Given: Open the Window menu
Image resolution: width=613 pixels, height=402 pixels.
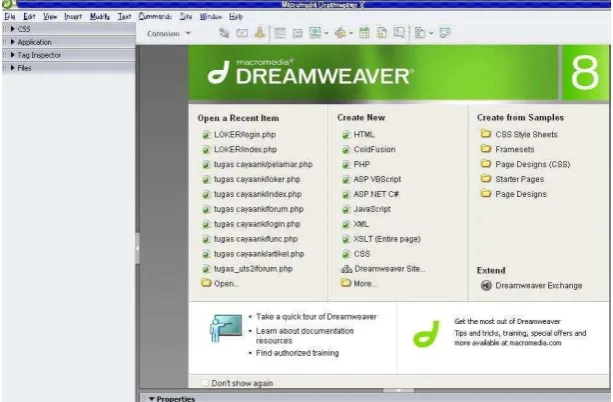Looking at the screenshot, I should click(211, 16).
